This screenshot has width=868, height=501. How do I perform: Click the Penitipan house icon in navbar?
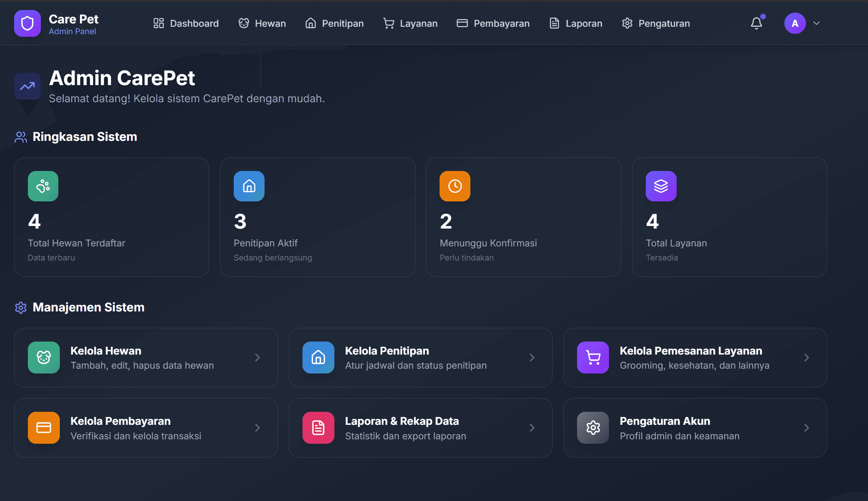pos(311,23)
